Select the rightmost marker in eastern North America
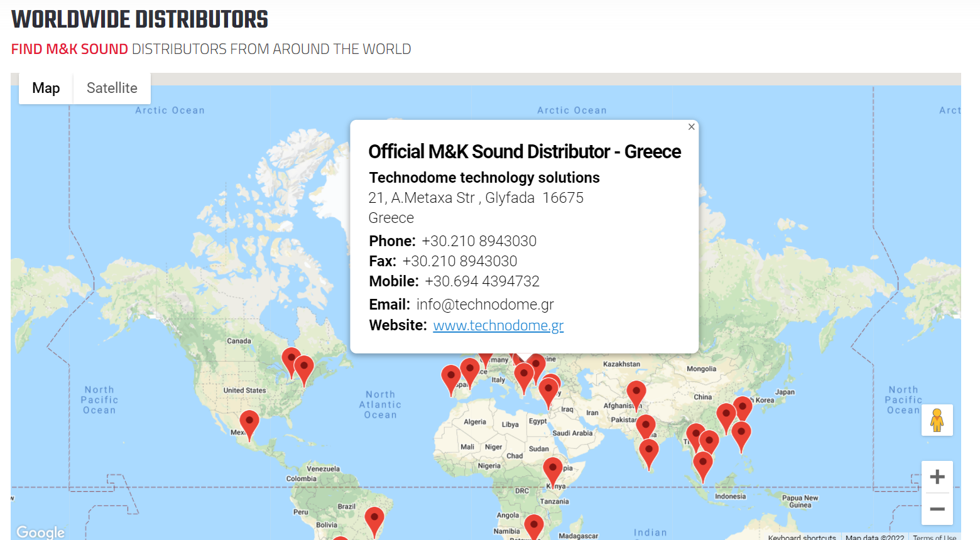Image resolution: width=980 pixels, height=540 pixels. click(x=304, y=370)
